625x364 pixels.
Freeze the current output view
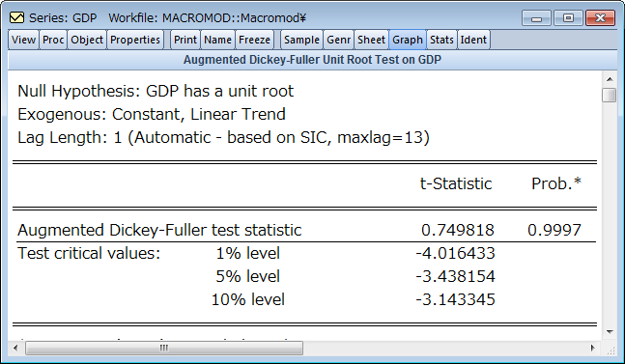point(254,40)
